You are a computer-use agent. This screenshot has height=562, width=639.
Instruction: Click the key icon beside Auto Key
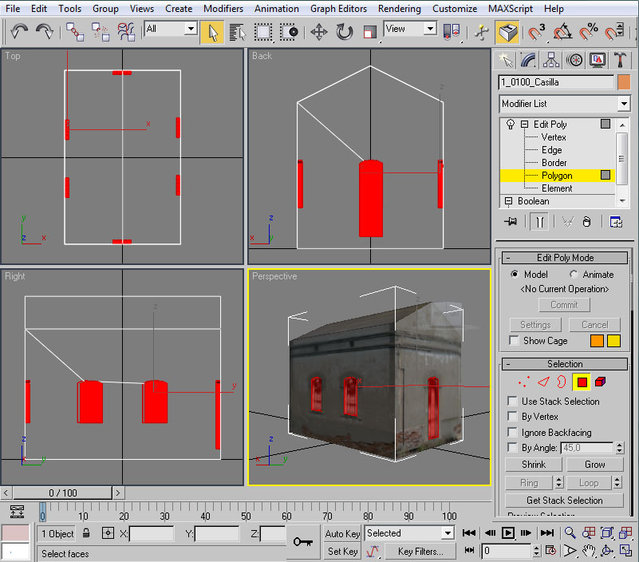point(302,541)
